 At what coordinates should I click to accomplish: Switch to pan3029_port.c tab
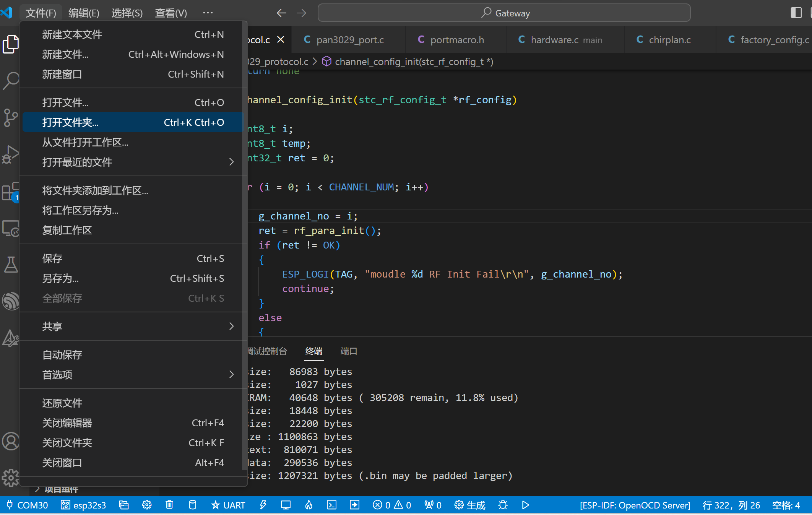click(x=349, y=40)
